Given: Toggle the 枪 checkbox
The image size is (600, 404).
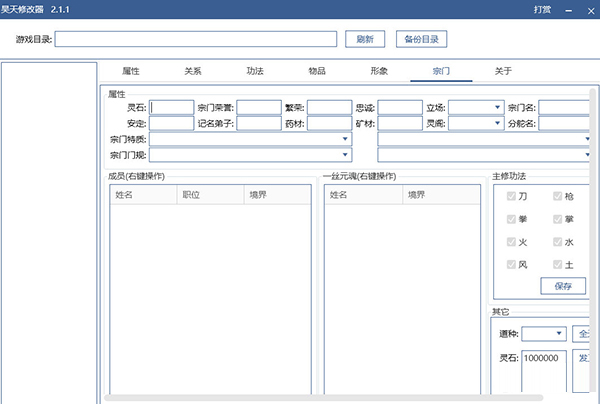Looking at the screenshot, I should point(558,196).
